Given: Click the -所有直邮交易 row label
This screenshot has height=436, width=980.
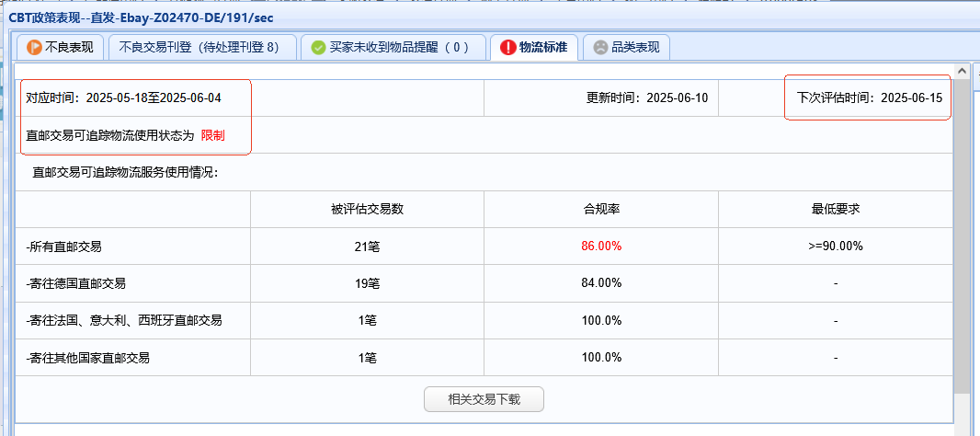Looking at the screenshot, I should pos(63,247).
